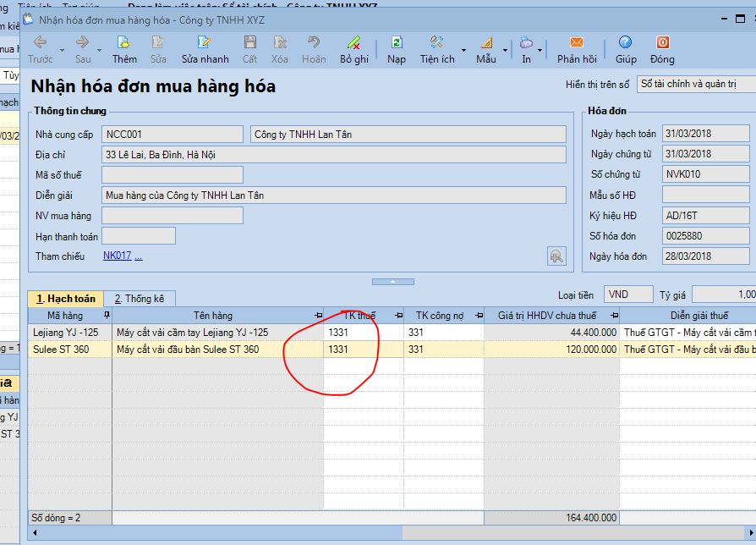
Task: Click the Hạn thanh toán field
Action: coord(139,236)
